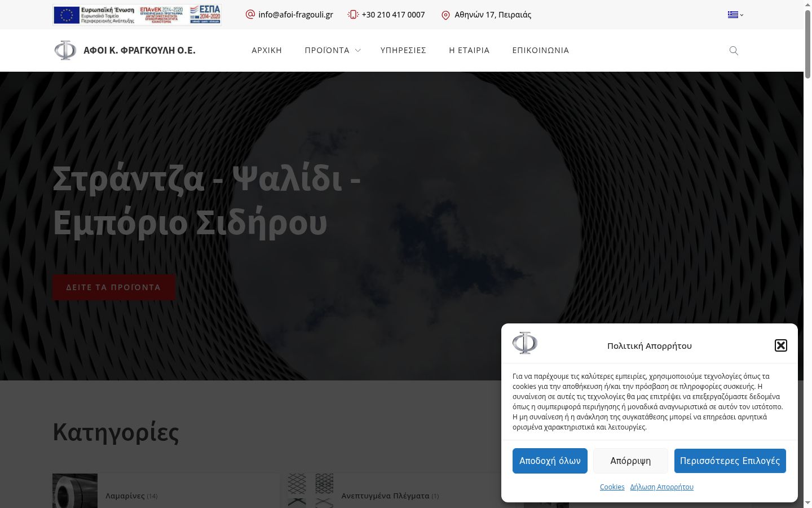Click the ΔΕΙΤΕ ΤΑ ΠΡΟΪΟΝΤΑ button
Viewport: 812px width, 508px height.
[x=113, y=287]
